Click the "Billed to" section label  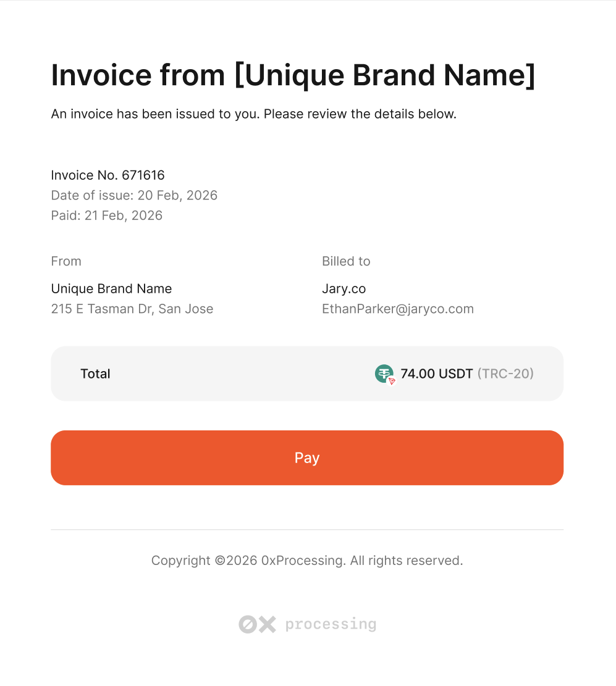coord(346,261)
